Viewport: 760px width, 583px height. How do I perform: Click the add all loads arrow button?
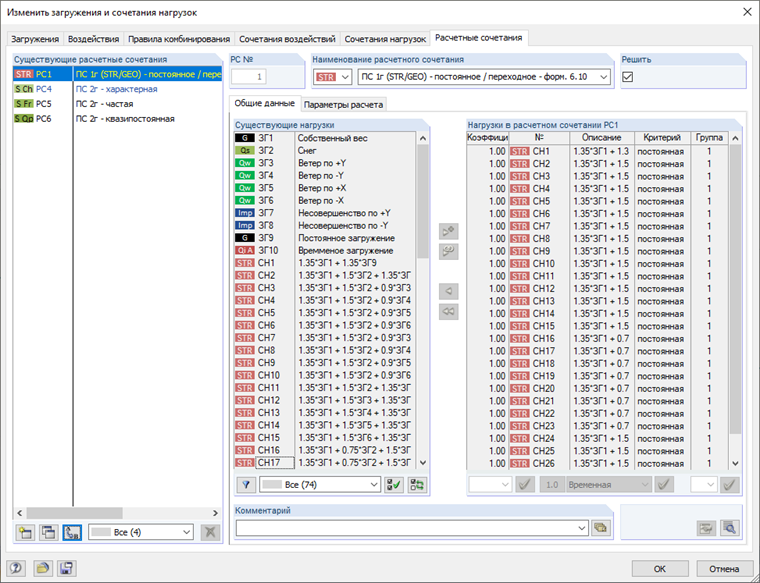[x=448, y=251]
